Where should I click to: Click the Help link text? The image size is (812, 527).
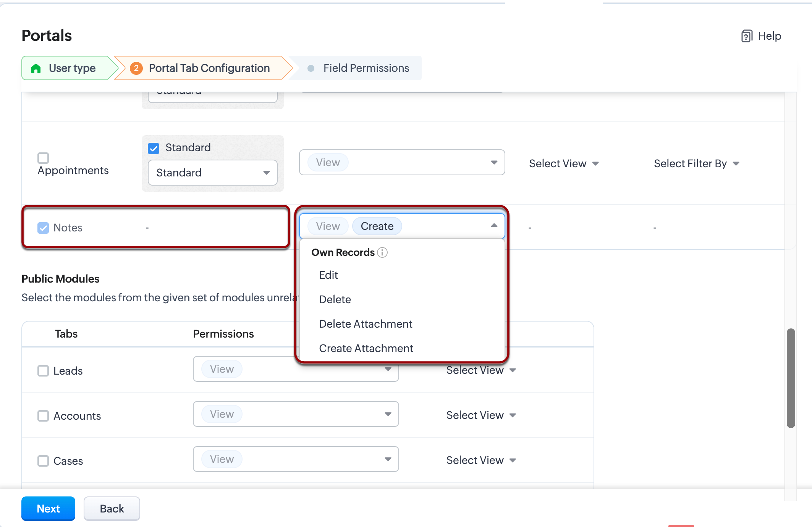769,36
